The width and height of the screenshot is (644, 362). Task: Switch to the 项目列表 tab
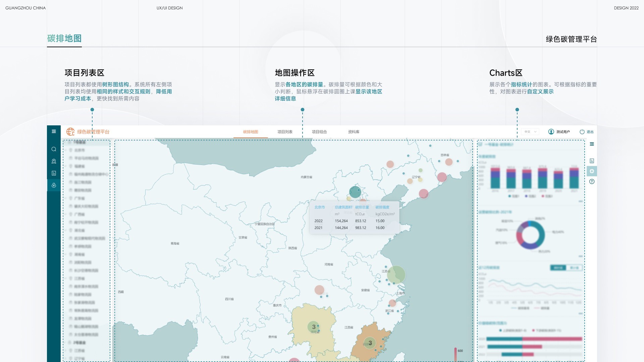285,132
